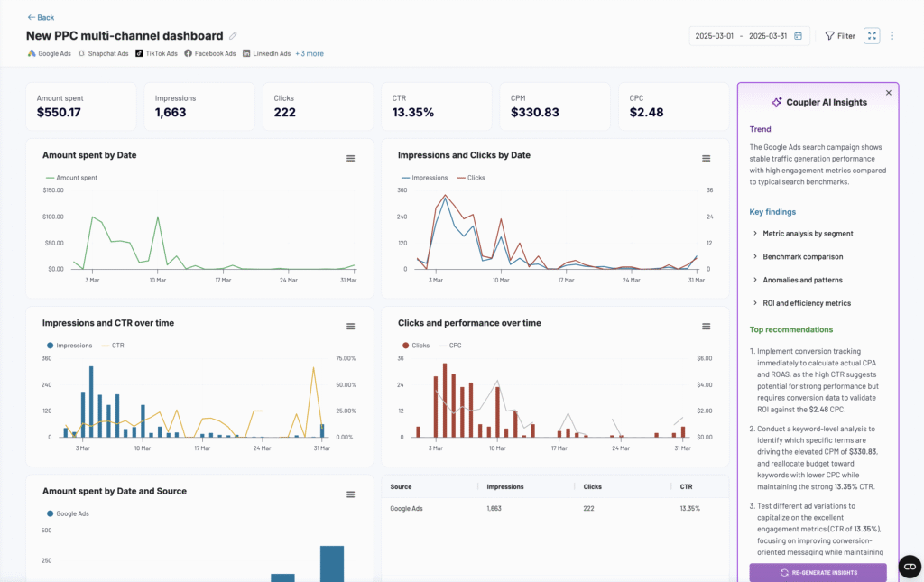Toggle Amount spent legend series
924x582 pixels.
click(x=71, y=178)
